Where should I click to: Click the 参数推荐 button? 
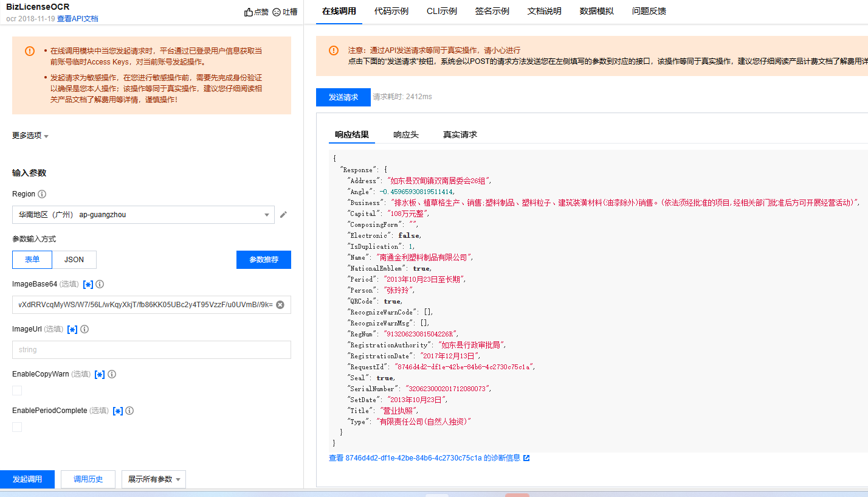point(264,260)
